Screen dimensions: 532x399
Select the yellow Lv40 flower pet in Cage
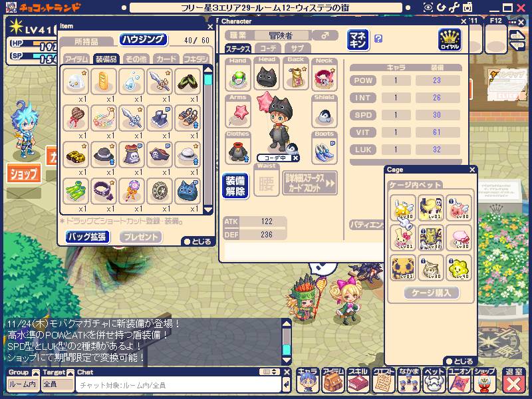click(459, 268)
